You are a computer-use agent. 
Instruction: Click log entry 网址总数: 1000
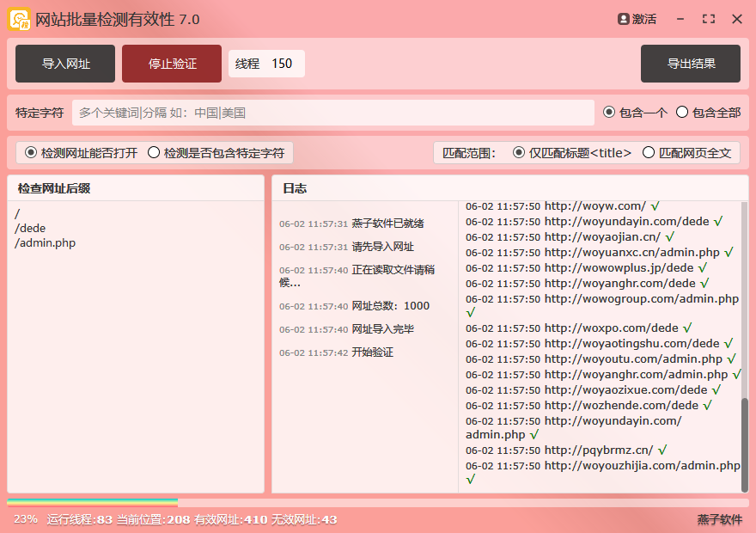[354, 306]
